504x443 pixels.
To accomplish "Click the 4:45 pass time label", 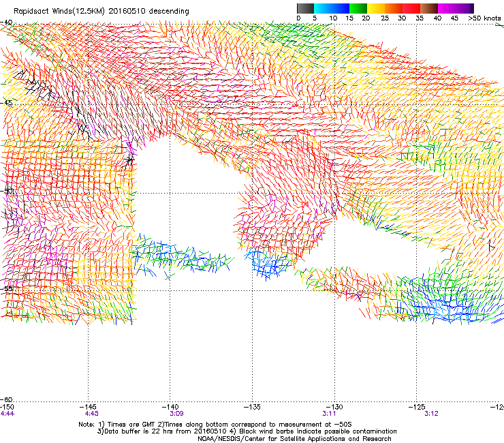I will (x=92, y=414).
